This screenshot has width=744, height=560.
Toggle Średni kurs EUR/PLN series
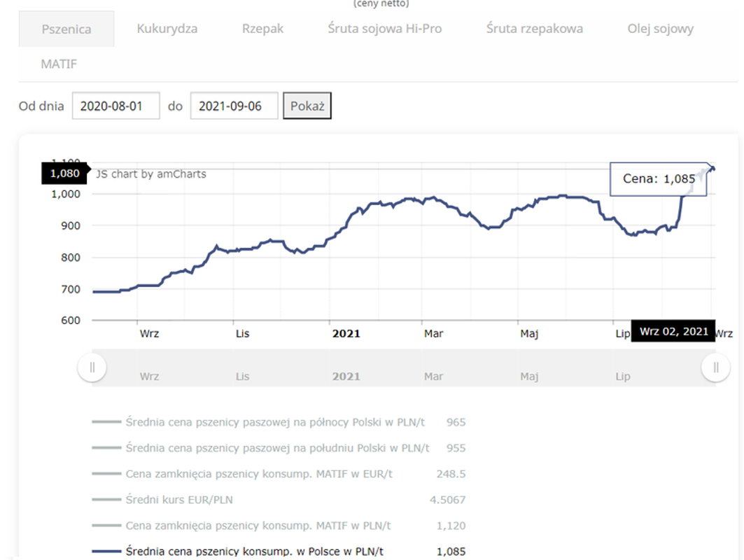point(279,500)
